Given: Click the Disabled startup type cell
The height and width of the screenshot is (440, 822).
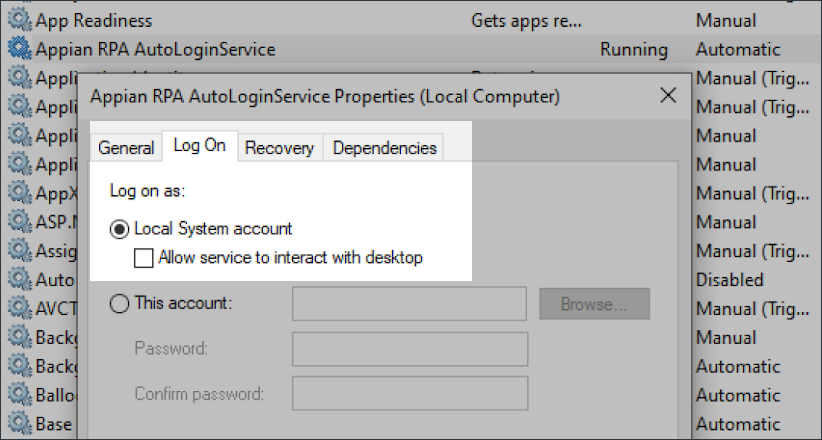Looking at the screenshot, I should pos(729,280).
